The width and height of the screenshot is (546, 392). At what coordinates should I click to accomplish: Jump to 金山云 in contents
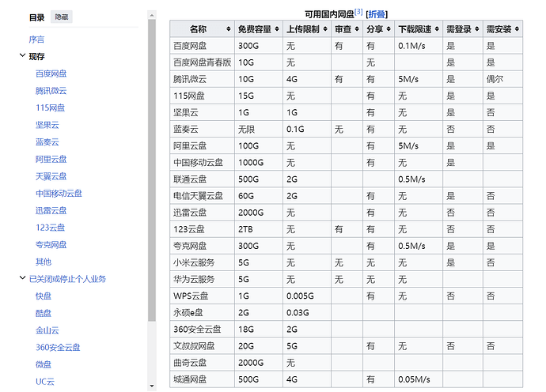point(47,330)
